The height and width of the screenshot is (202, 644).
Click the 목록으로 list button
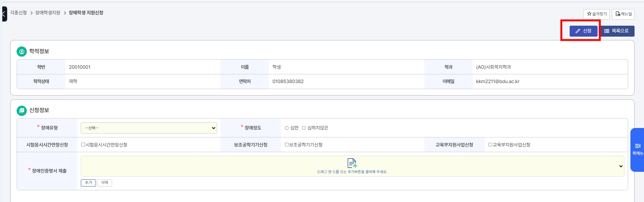(x=616, y=31)
